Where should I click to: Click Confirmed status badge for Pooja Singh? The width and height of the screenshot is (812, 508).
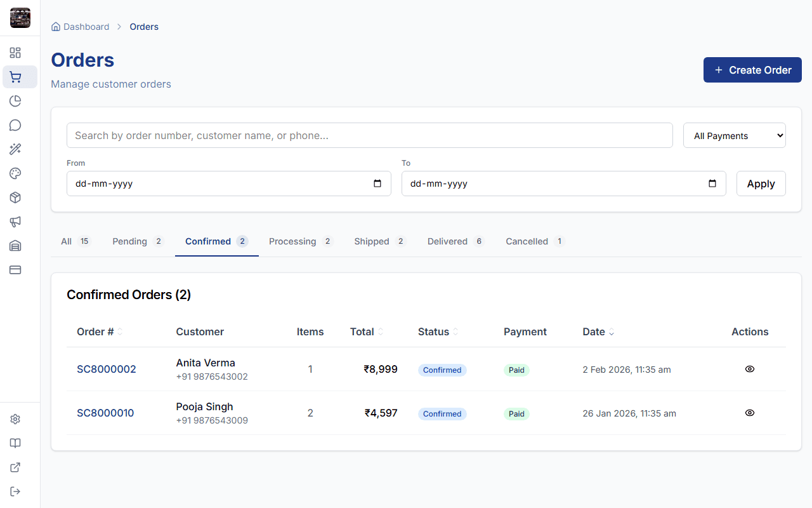pos(442,414)
